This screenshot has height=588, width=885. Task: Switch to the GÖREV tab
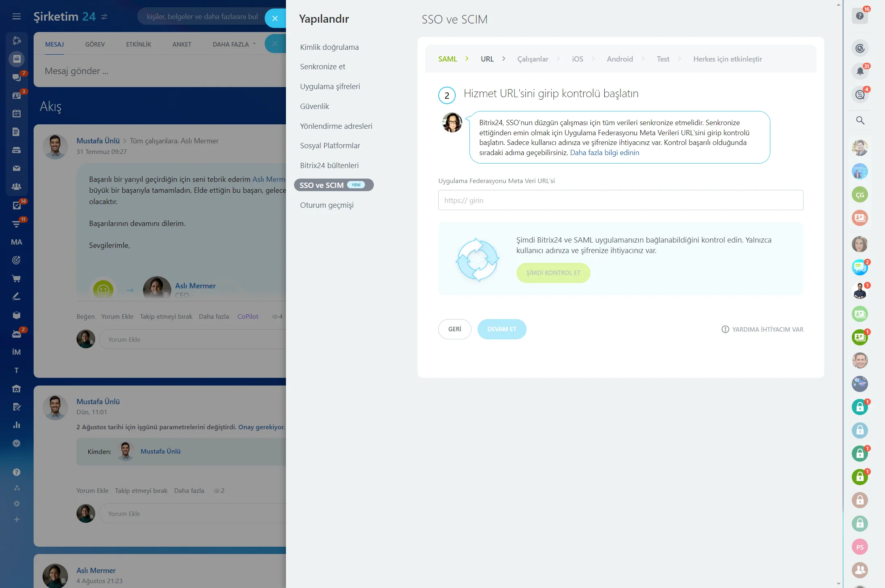(x=95, y=44)
